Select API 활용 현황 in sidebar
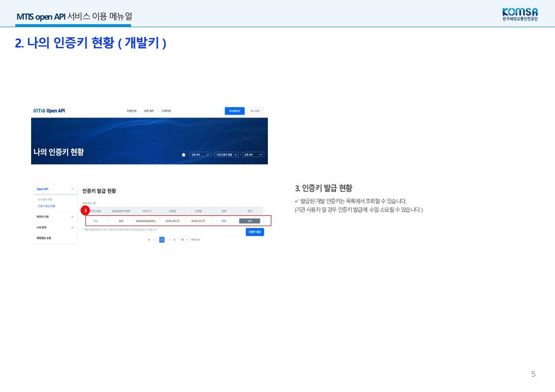The image size is (555, 392). pyautogui.click(x=45, y=200)
